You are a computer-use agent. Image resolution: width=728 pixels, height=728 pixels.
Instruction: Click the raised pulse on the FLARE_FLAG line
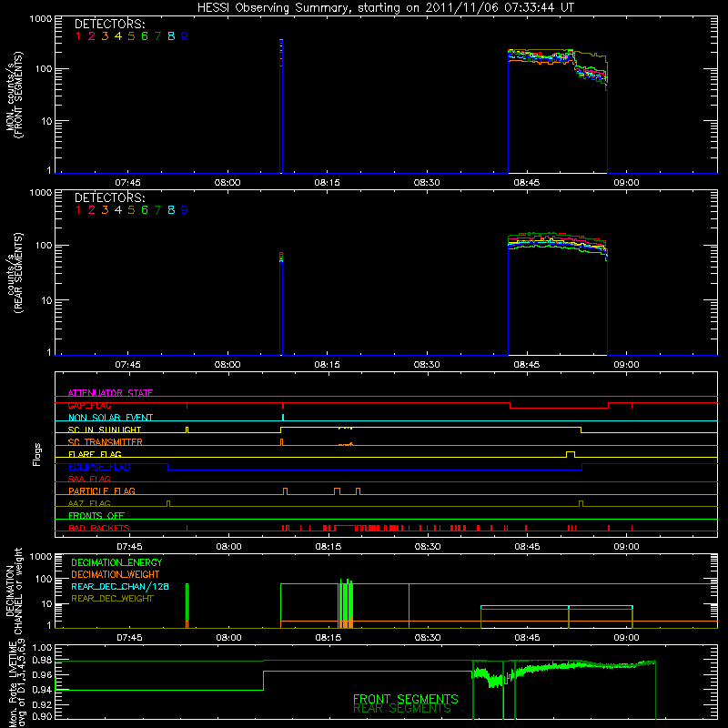click(571, 454)
